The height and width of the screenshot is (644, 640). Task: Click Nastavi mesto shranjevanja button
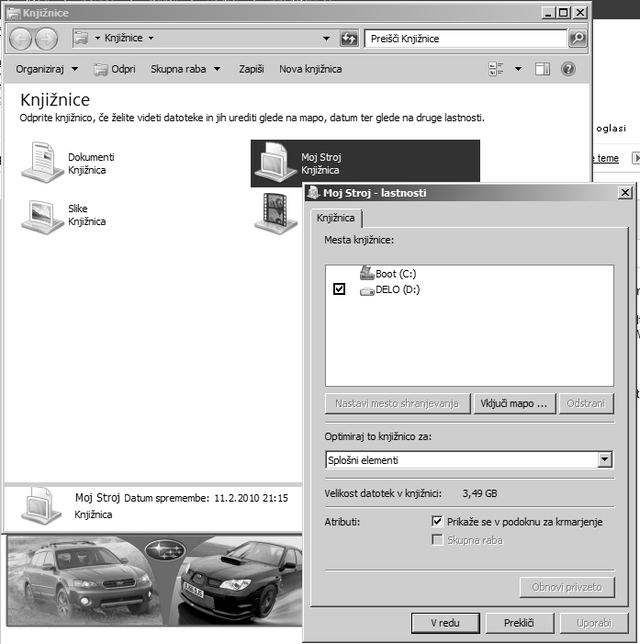pos(397,404)
